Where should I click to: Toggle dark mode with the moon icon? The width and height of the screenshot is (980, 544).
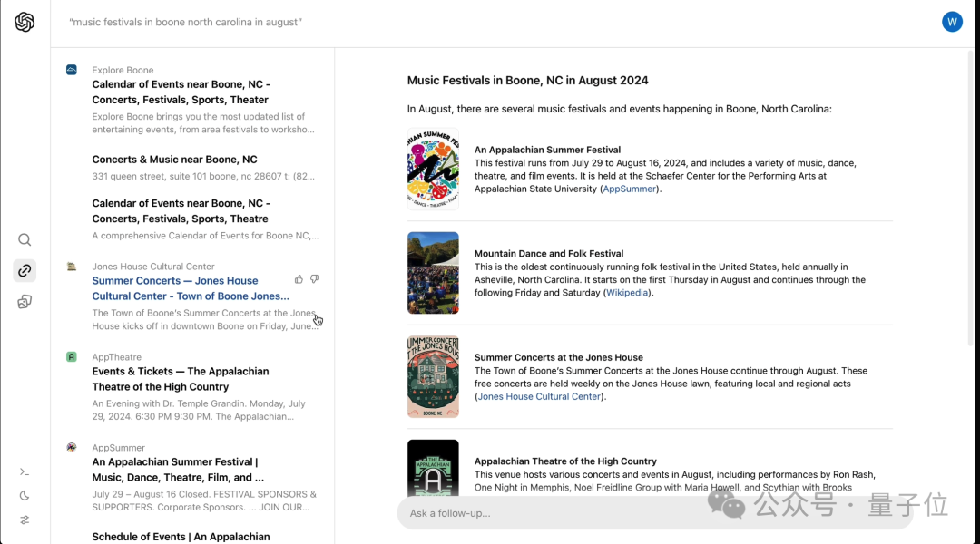[x=24, y=496]
